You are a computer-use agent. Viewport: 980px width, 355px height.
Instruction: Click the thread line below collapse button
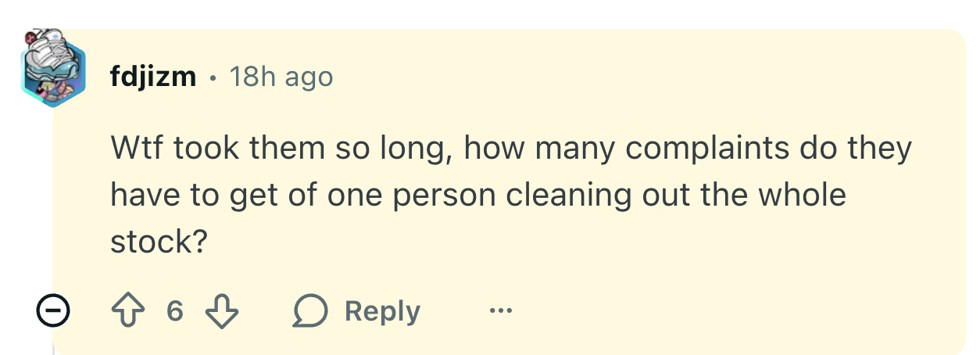pyautogui.click(x=53, y=342)
